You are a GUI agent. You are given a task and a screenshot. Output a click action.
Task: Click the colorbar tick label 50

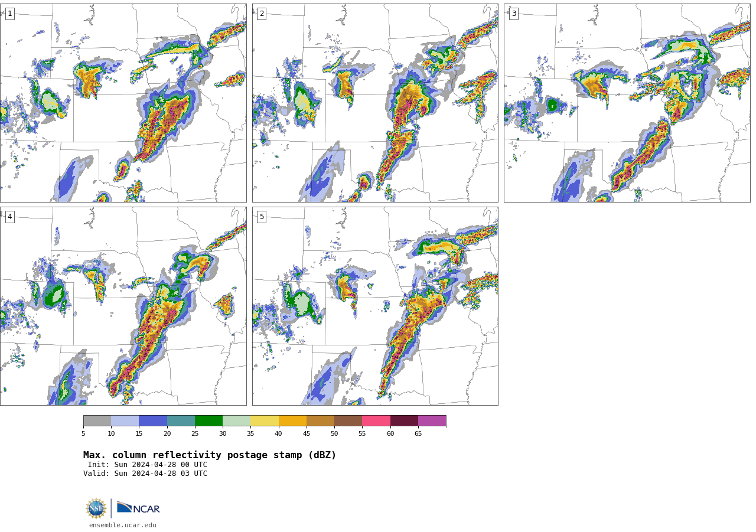click(x=334, y=434)
